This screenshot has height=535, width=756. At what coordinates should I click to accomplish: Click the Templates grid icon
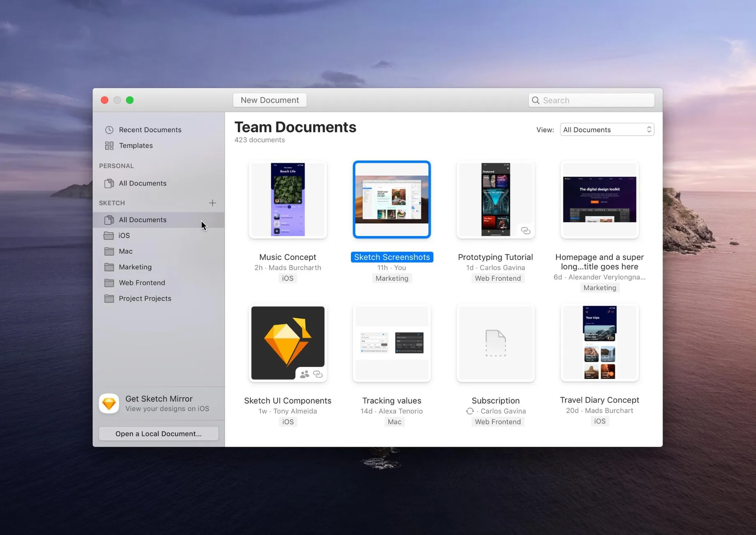click(109, 145)
